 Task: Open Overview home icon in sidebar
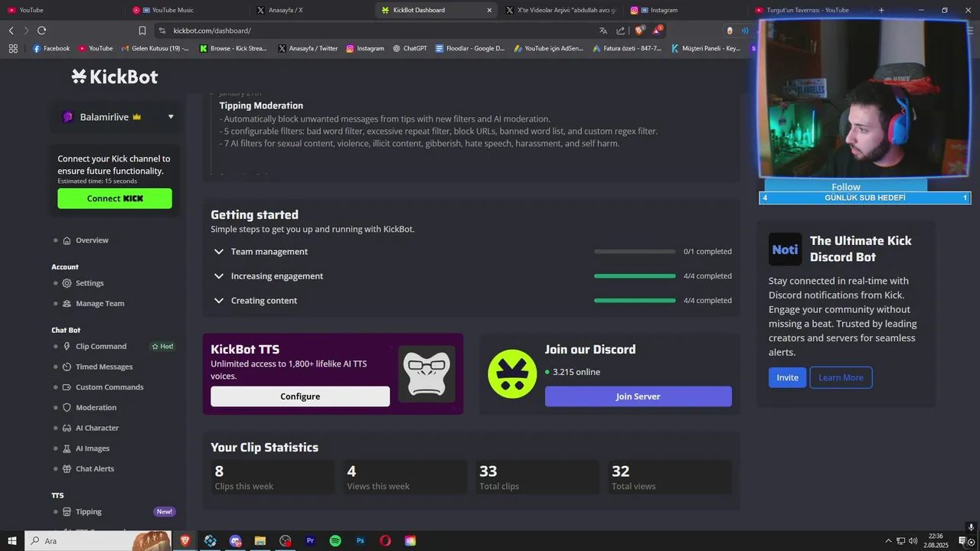pos(67,240)
